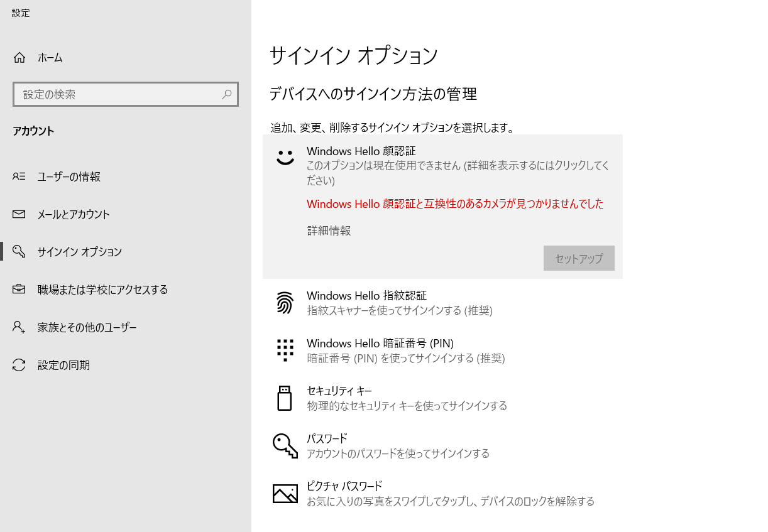Expand the セキュリティ キー option
The image size is (768, 532).
pyautogui.click(x=442, y=398)
